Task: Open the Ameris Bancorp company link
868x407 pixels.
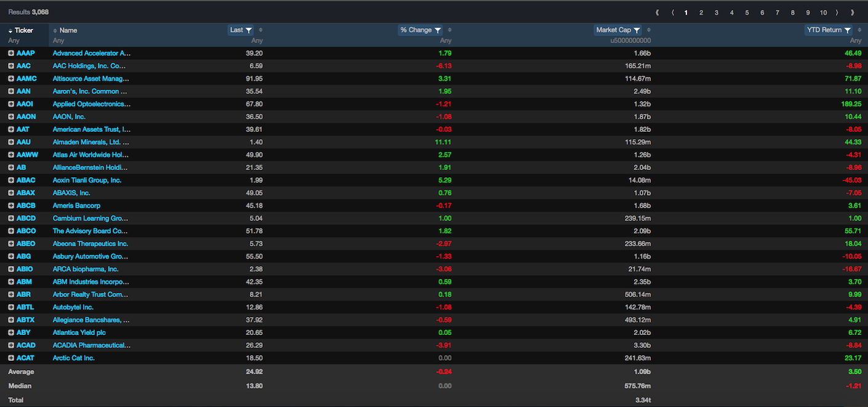Action: pos(76,206)
